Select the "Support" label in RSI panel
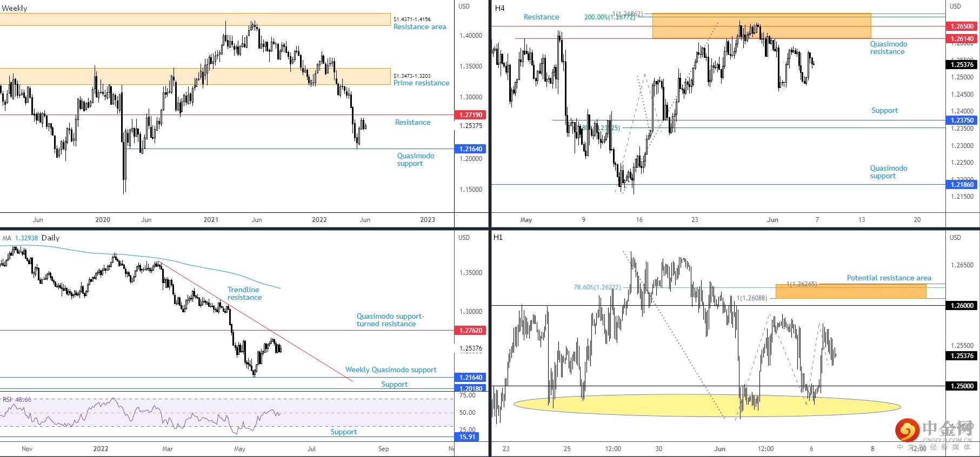The image size is (980, 457). (344, 432)
